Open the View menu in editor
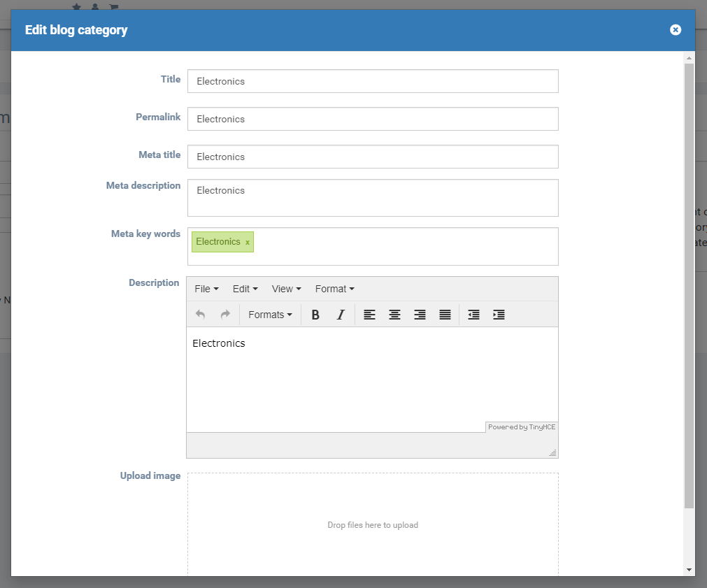This screenshot has height=588, width=707. coord(286,289)
